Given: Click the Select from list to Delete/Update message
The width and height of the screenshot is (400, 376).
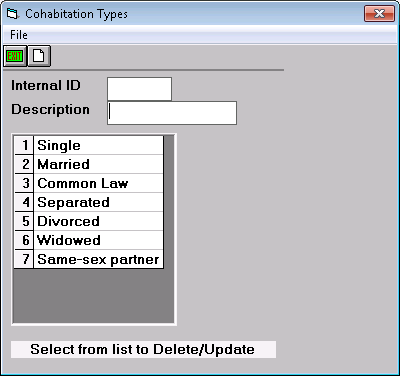Looking at the screenshot, I should (x=143, y=349).
